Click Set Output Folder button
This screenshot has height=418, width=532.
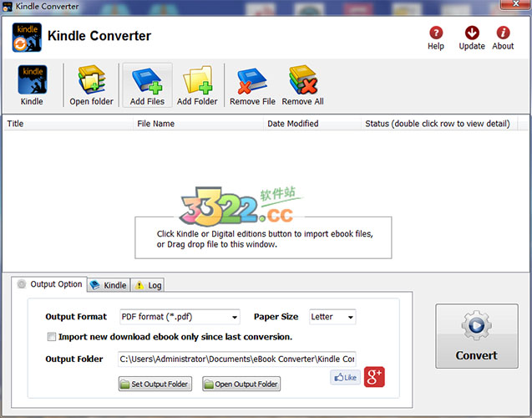click(155, 384)
